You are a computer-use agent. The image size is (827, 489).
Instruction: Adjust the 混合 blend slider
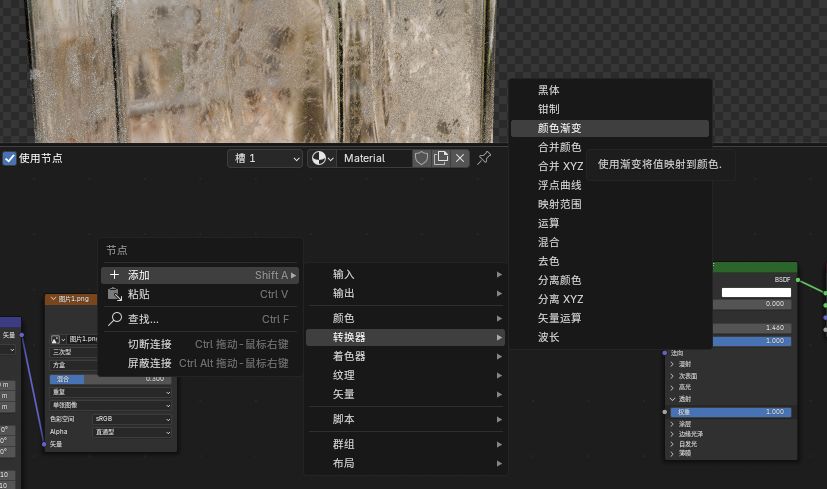point(111,379)
